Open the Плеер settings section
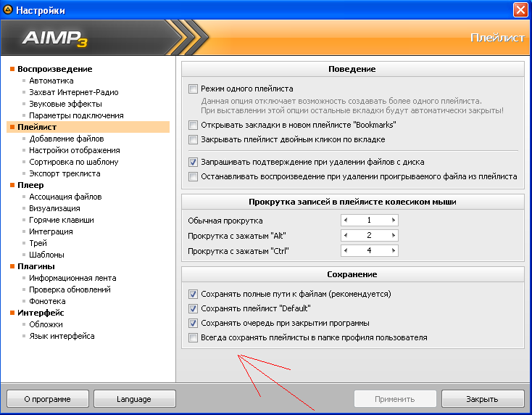The image size is (532, 415). coord(30,185)
